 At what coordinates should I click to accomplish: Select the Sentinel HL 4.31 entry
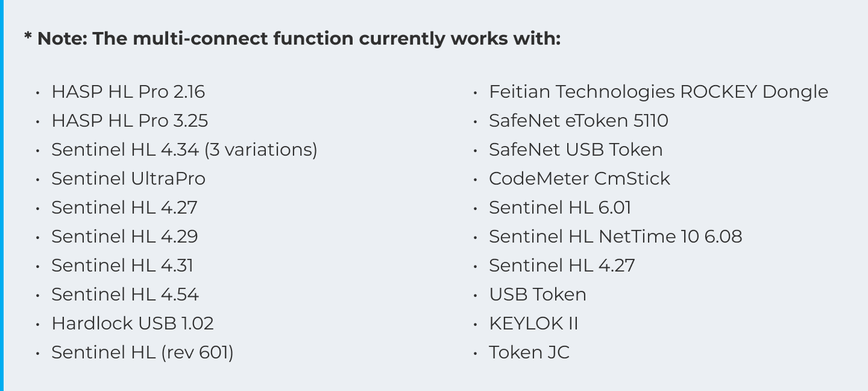122,265
